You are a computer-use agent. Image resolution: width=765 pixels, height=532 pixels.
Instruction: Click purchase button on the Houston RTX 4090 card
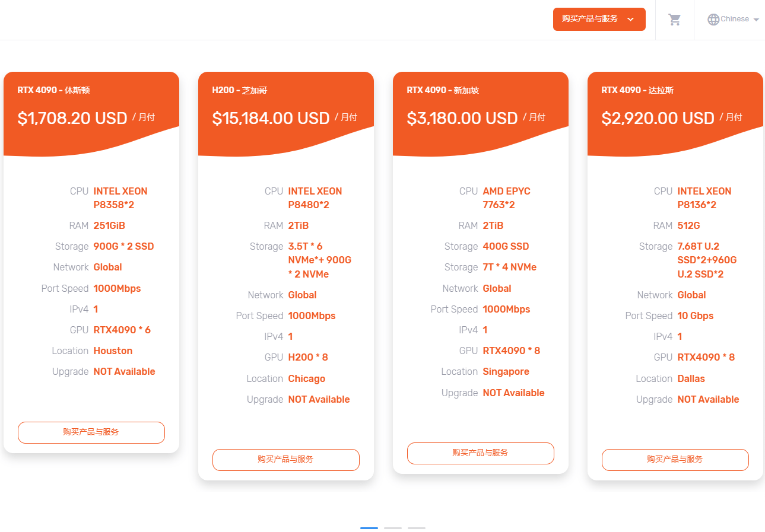coord(91,432)
